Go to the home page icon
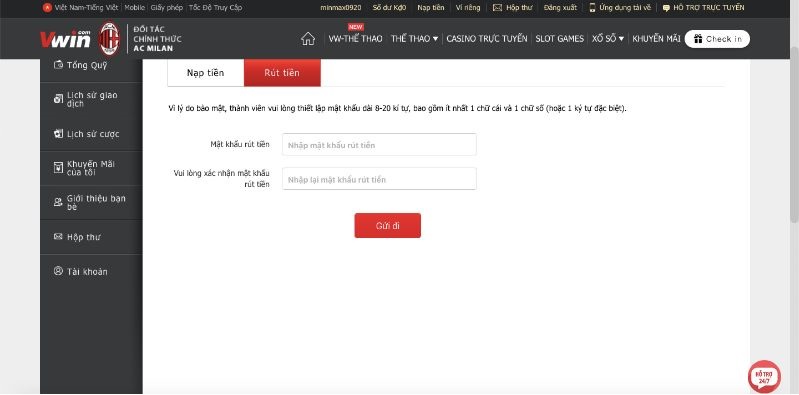This screenshot has height=395, width=799. 308,39
